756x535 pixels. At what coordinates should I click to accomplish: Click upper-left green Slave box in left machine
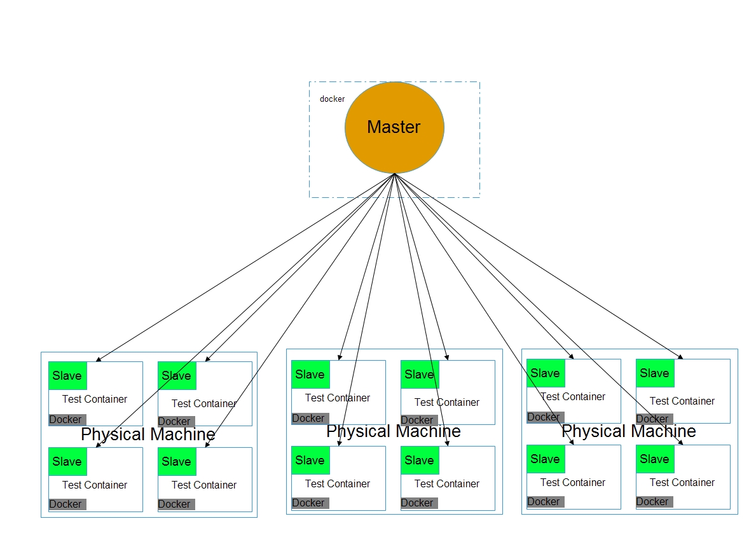tap(67, 375)
